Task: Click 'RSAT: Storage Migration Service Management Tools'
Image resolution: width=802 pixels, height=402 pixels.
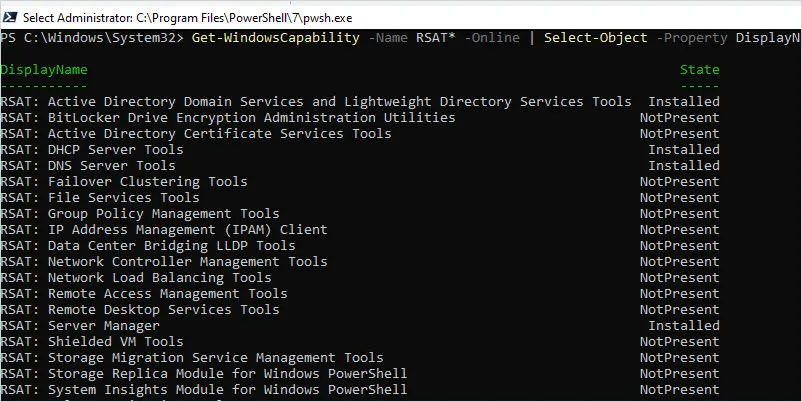Action: click(x=192, y=358)
